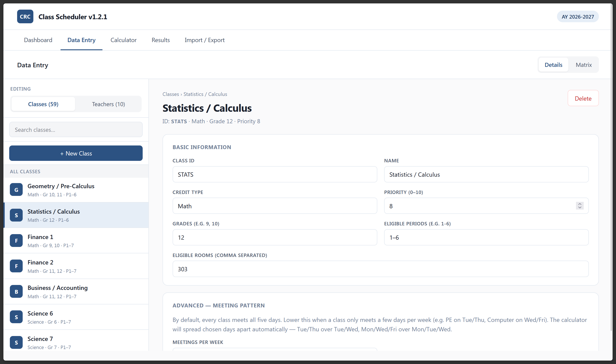Viewport: 616px width, 364px height.
Task: Switch to Matrix view
Action: pos(583,65)
